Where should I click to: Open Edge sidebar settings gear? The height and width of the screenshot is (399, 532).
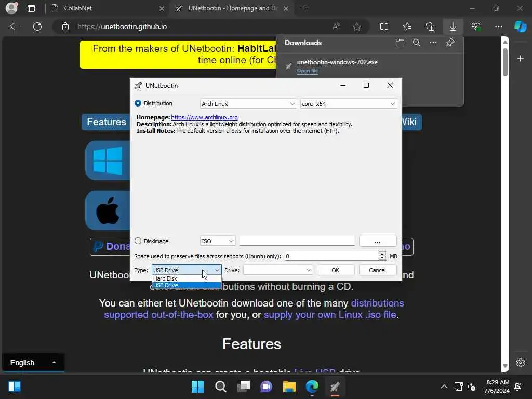click(x=521, y=362)
